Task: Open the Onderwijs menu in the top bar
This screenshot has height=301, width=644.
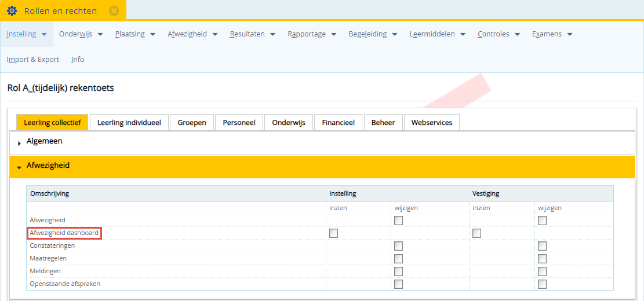Action: (81, 34)
